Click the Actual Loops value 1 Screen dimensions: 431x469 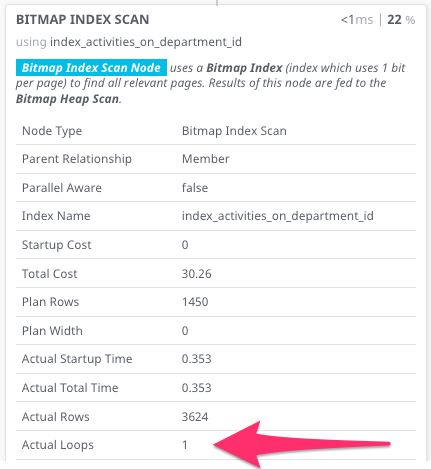point(185,445)
